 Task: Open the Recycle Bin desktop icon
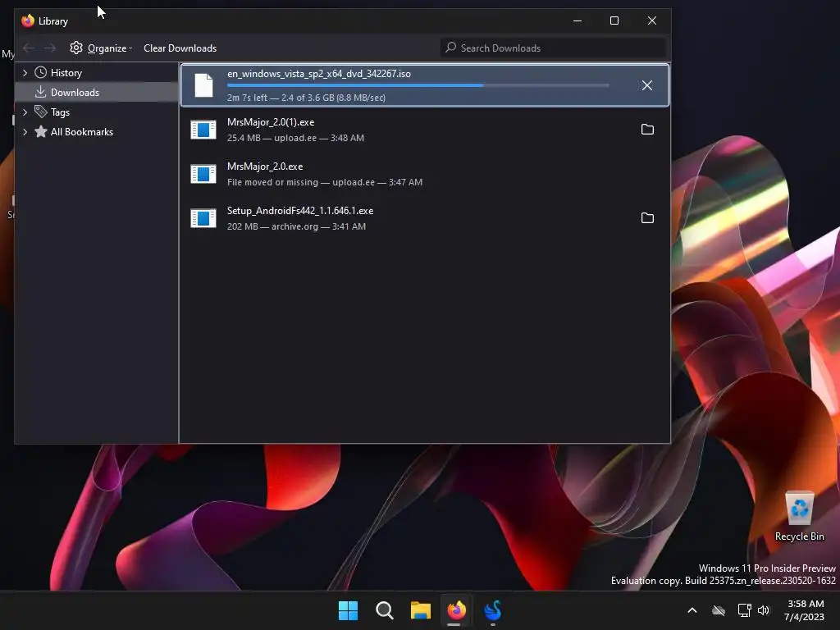(799, 517)
